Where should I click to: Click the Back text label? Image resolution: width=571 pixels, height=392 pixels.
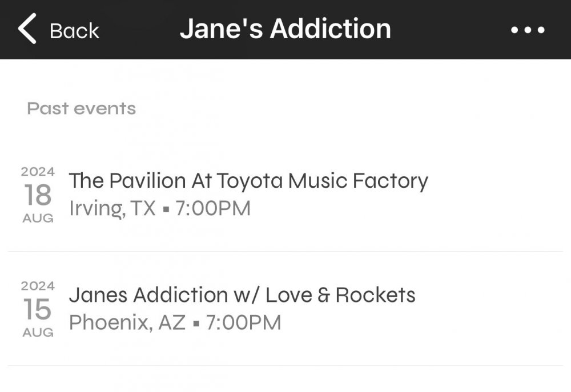point(74,31)
